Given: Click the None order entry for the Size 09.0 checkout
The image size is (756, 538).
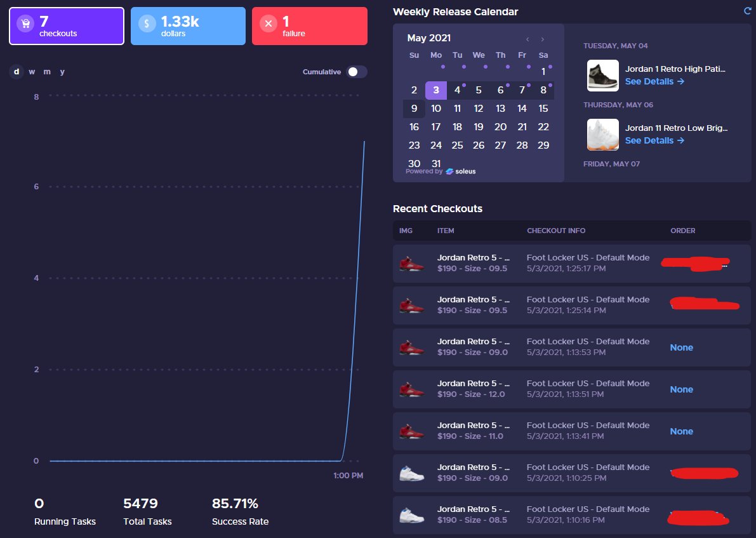Looking at the screenshot, I should (x=681, y=347).
